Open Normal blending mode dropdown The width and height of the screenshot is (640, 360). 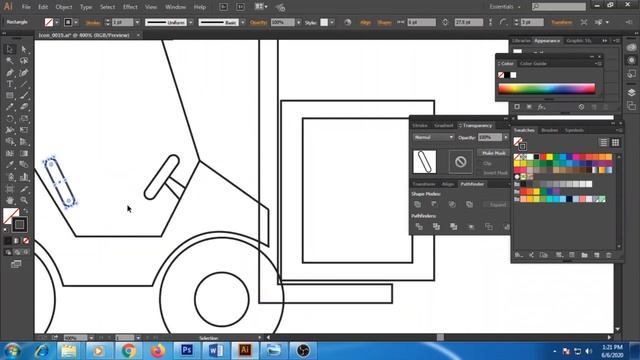[x=433, y=137]
